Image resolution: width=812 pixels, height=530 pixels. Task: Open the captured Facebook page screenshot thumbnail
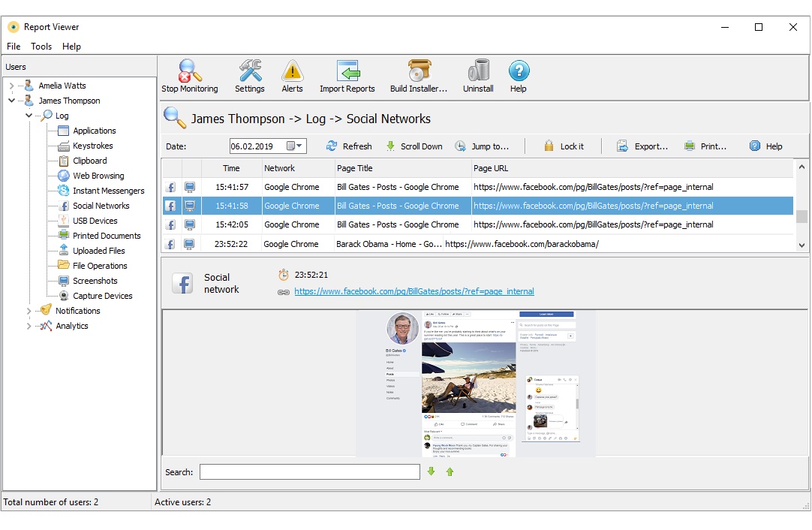point(475,384)
